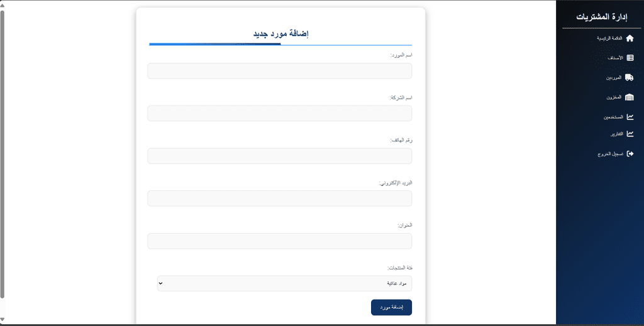Click the chart icon beside التقارير
The height and width of the screenshot is (326, 644).
pos(630,134)
